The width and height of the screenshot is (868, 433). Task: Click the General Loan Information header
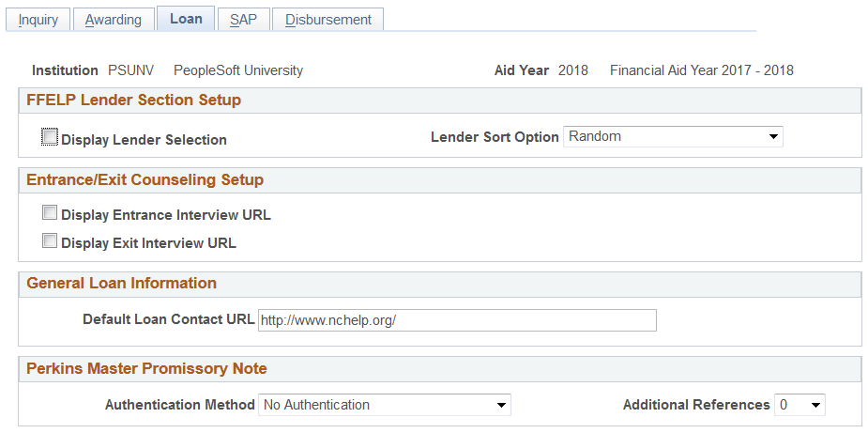click(121, 283)
